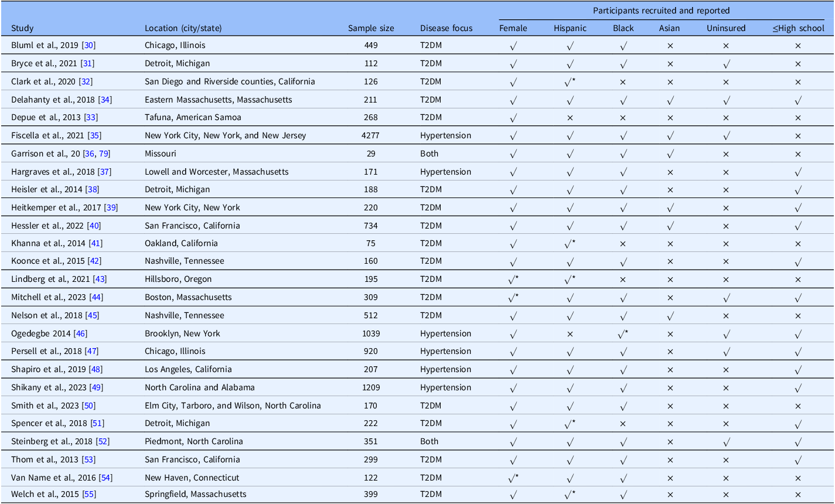The width and height of the screenshot is (835, 504).
Task: Select the Hypertension cell for Shikany et al.
Action: (445, 387)
